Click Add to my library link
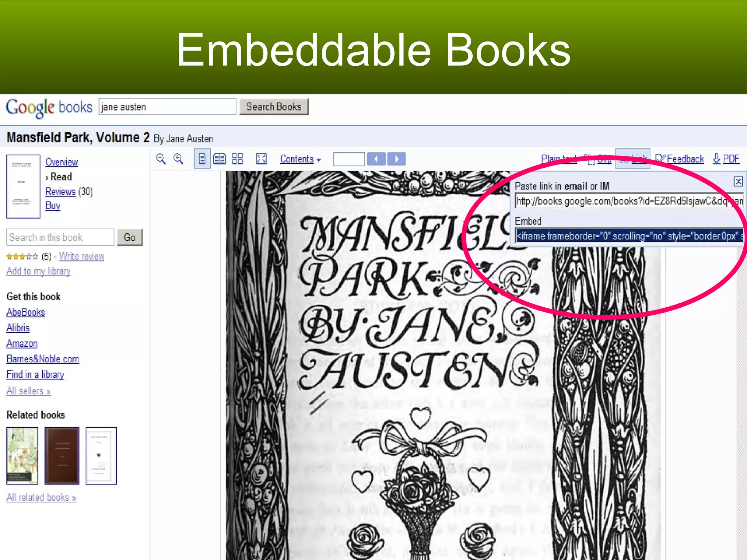This screenshot has width=747, height=560. coord(38,271)
